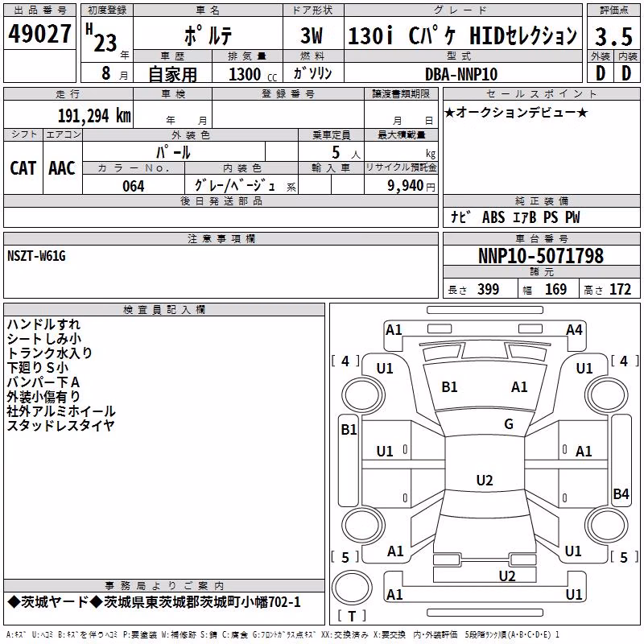Select inspector note トランク水入り
This screenshot has width=644, height=644.
(49, 353)
